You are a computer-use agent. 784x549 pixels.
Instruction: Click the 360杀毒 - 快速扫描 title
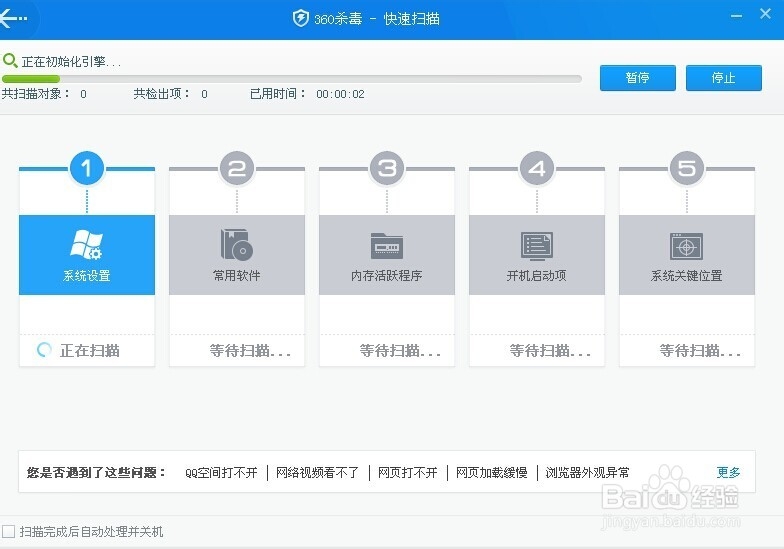[x=376, y=18]
